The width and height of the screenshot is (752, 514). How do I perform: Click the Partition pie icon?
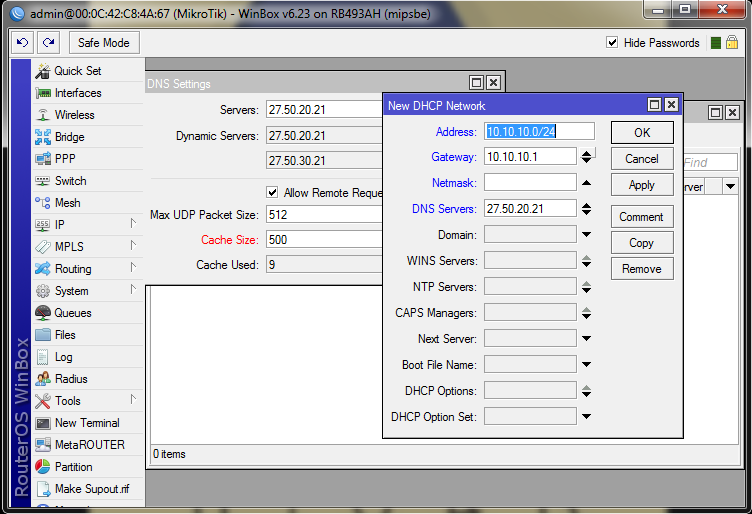(x=43, y=467)
